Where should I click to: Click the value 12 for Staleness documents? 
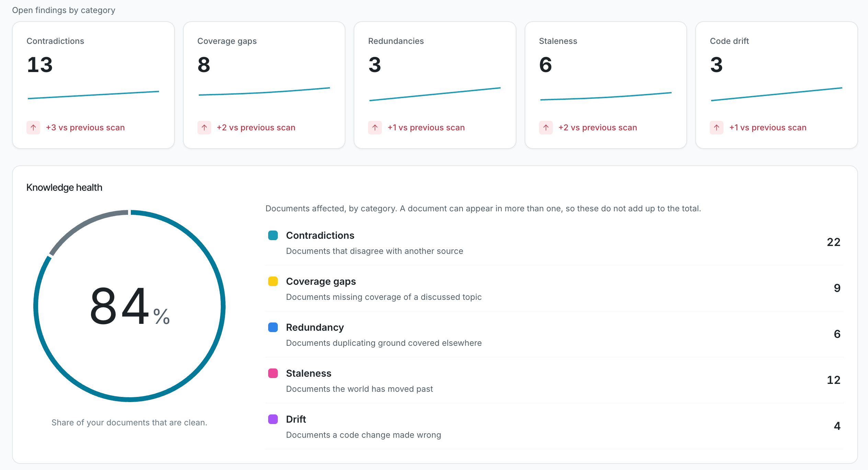tap(833, 380)
